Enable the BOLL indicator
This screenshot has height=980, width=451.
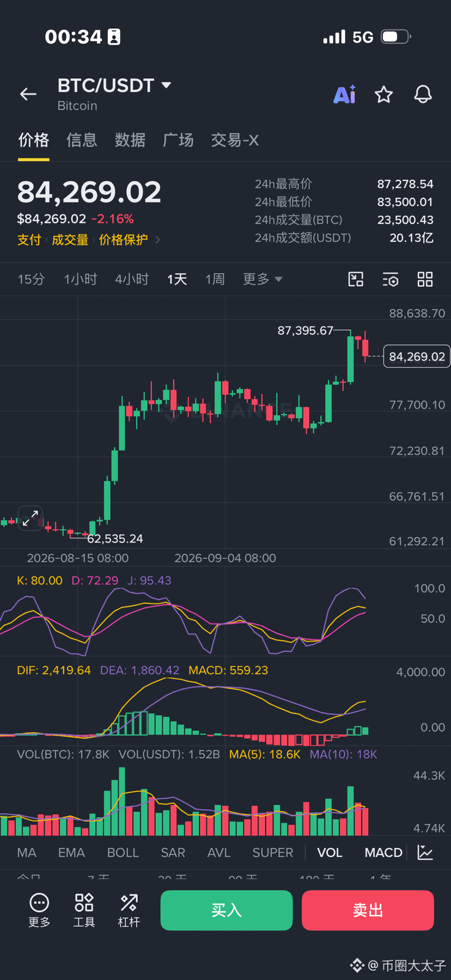[123, 853]
